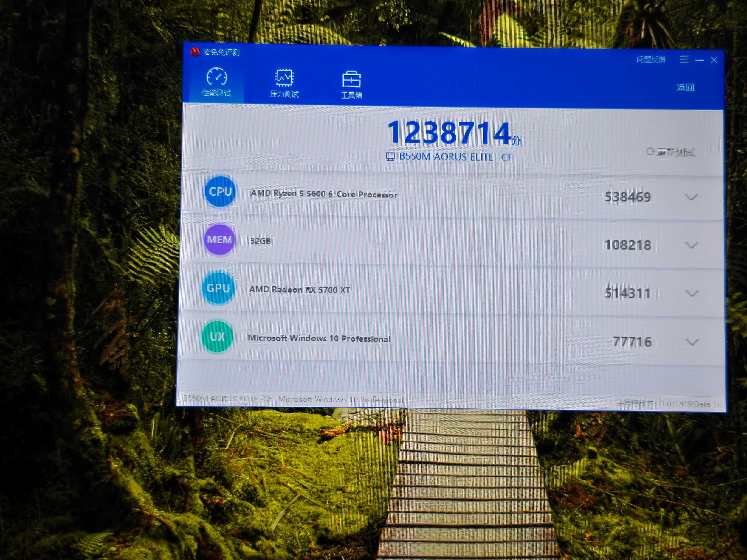Expand the CPU score details chevron
This screenshot has width=747, height=560.
click(691, 197)
